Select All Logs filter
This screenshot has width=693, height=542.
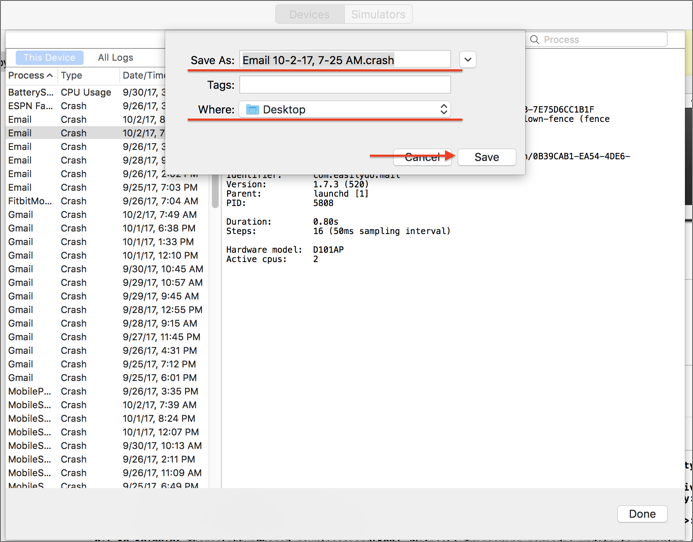click(x=115, y=57)
